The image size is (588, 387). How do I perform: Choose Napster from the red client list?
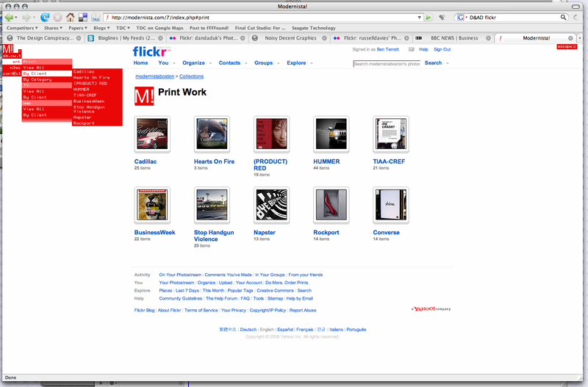82,117
